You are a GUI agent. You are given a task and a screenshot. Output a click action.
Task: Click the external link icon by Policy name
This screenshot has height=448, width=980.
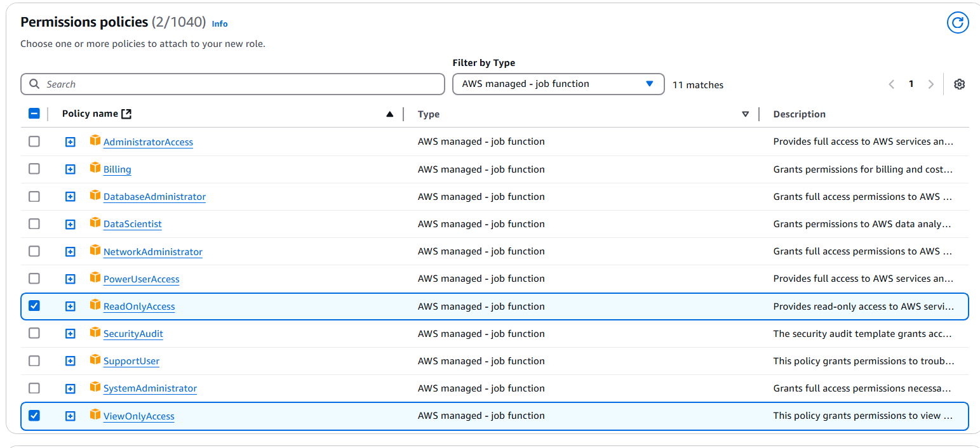click(126, 114)
